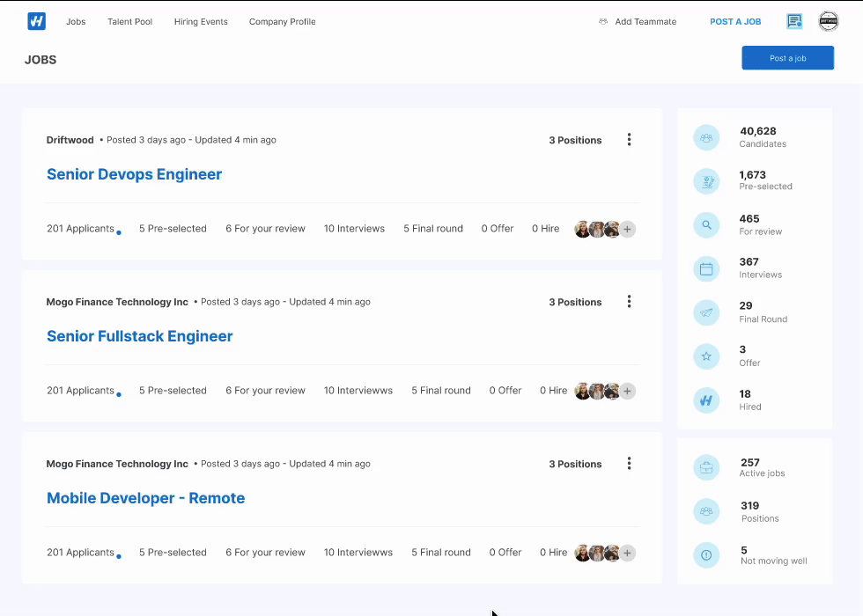Screen dimensions: 863x616
Task: Open the Hiring Events nav item
Action: point(201,21)
